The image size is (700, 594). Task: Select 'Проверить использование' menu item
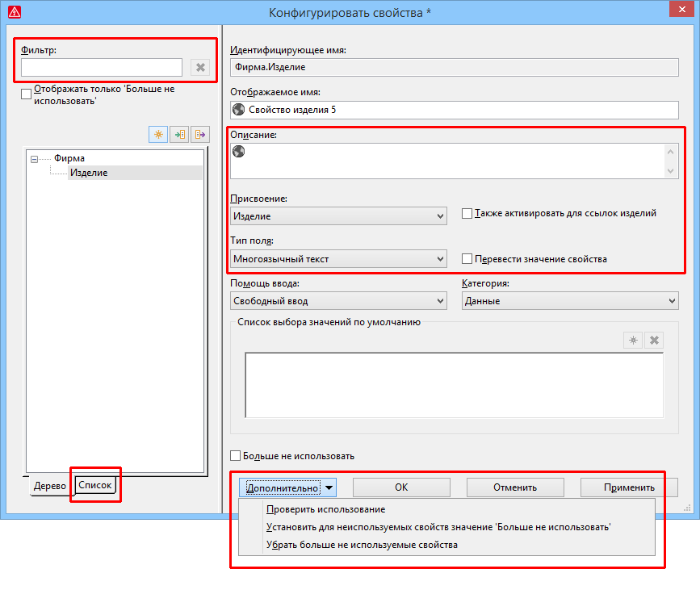(x=325, y=509)
